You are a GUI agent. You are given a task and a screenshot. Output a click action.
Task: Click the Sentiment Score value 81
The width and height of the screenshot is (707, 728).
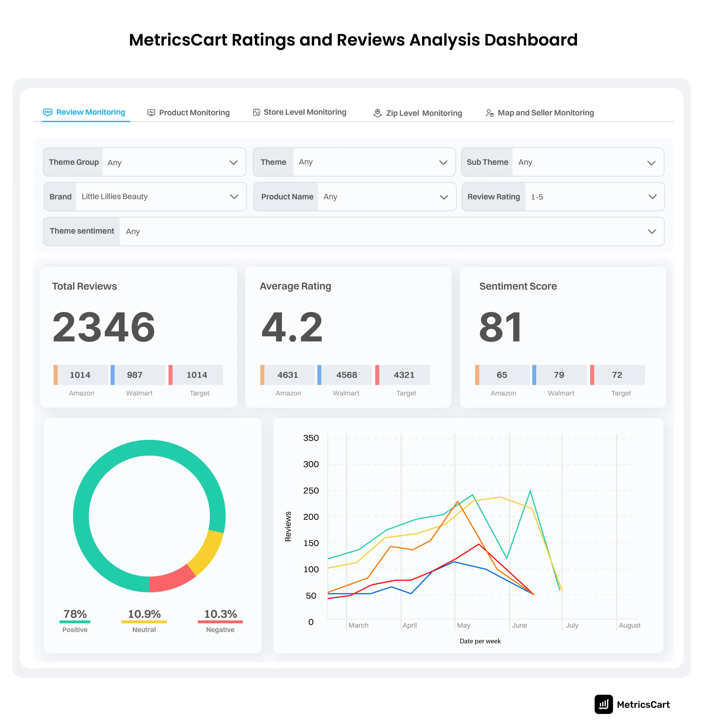click(501, 327)
